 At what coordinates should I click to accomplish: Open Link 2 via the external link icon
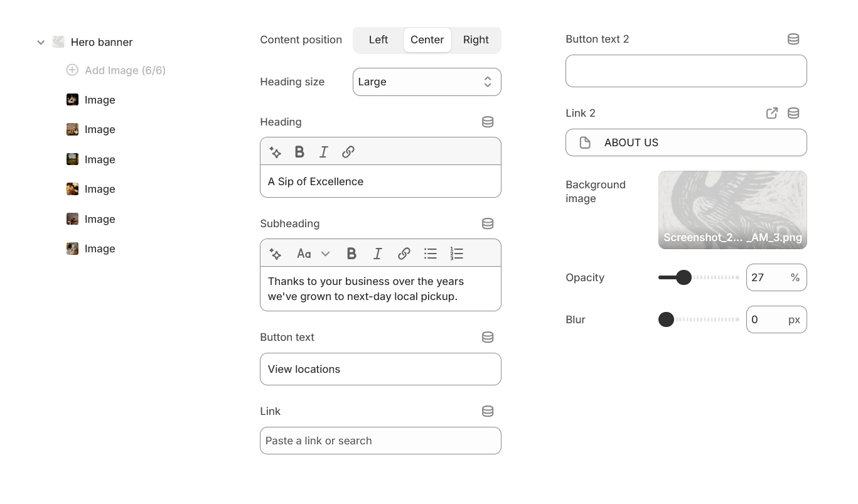tap(772, 113)
